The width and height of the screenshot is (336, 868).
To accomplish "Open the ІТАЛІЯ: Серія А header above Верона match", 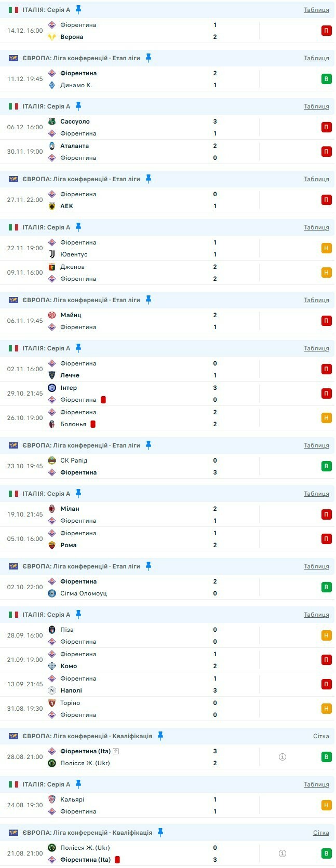I will point(46,10).
